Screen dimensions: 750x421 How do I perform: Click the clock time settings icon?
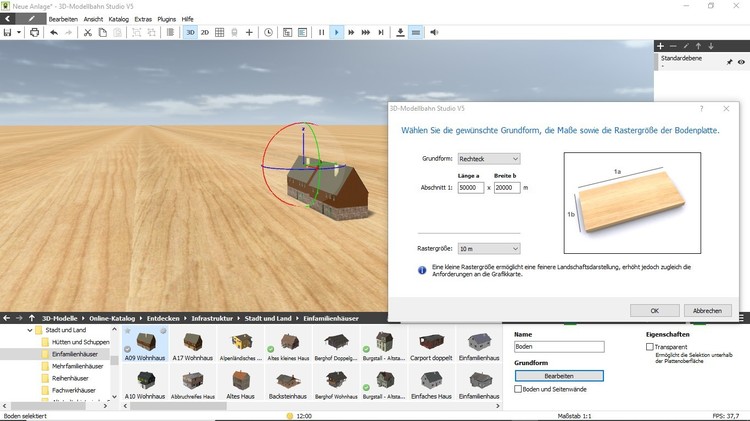[x=268, y=32]
